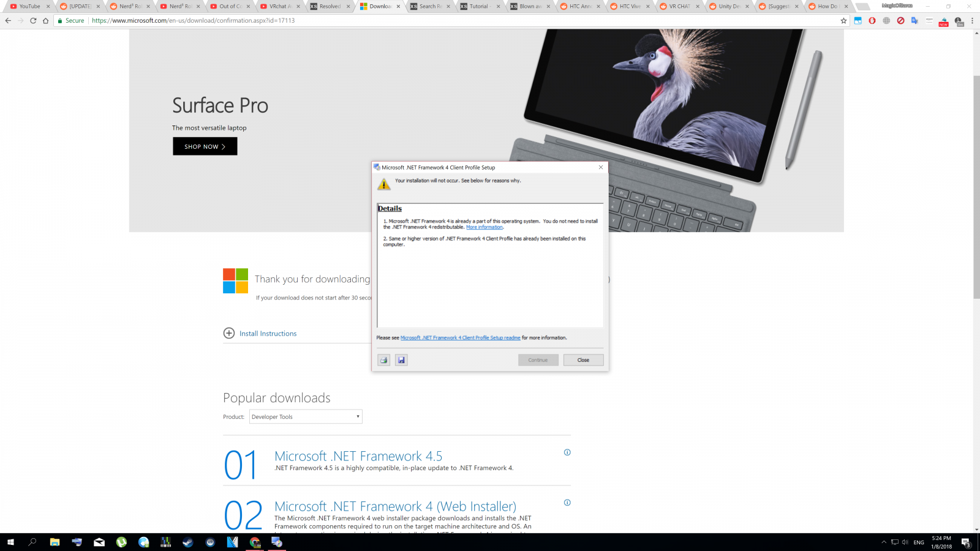Click the browser Back arrow
This screenshot has width=980, height=551.
[8, 20]
